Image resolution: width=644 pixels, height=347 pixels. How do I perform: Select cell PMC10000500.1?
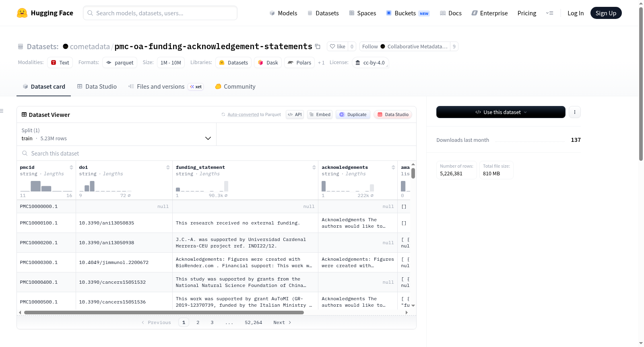(x=46, y=302)
